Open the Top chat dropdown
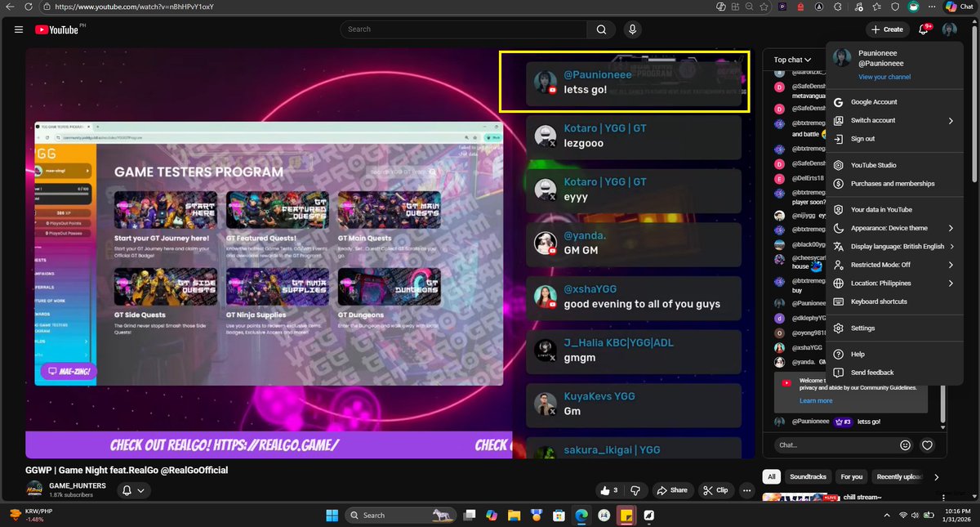The height and width of the screenshot is (527, 980). tap(792, 60)
